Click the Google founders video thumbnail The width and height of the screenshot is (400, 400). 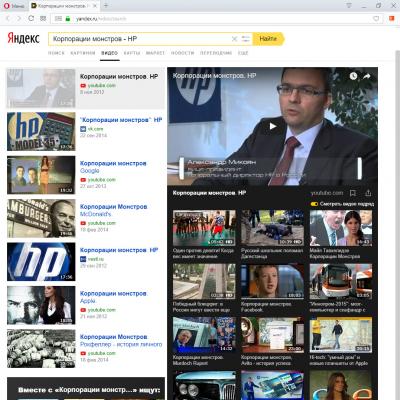tap(41, 175)
